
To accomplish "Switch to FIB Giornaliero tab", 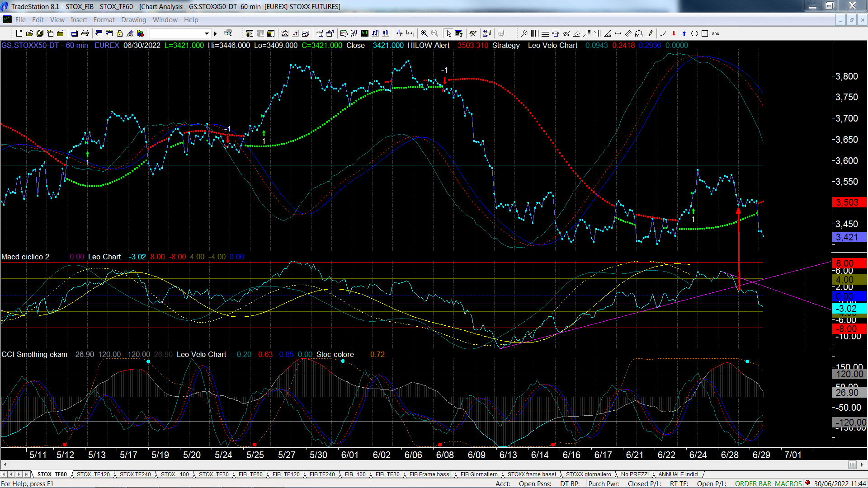I will point(479,474).
